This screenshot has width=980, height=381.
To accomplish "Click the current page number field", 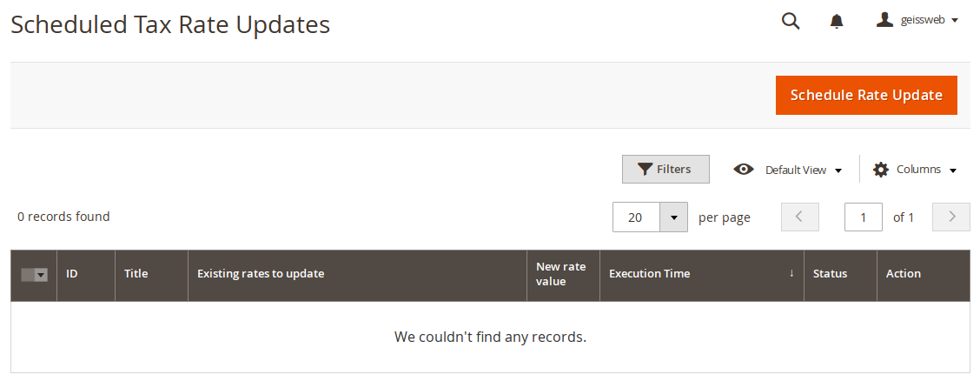I will pos(863,217).
